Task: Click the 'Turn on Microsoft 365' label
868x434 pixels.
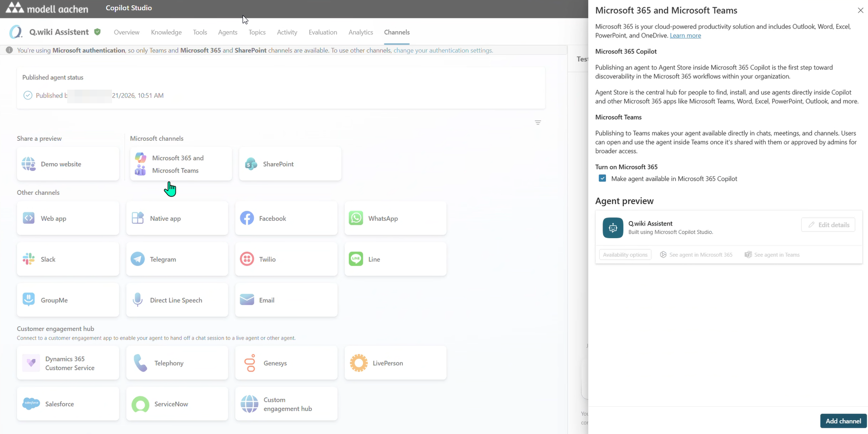Action: point(626,167)
